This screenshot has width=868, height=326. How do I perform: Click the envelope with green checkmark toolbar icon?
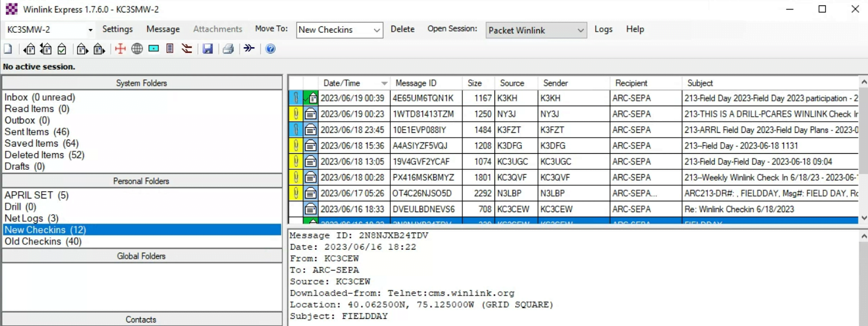click(x=62, y=49)
